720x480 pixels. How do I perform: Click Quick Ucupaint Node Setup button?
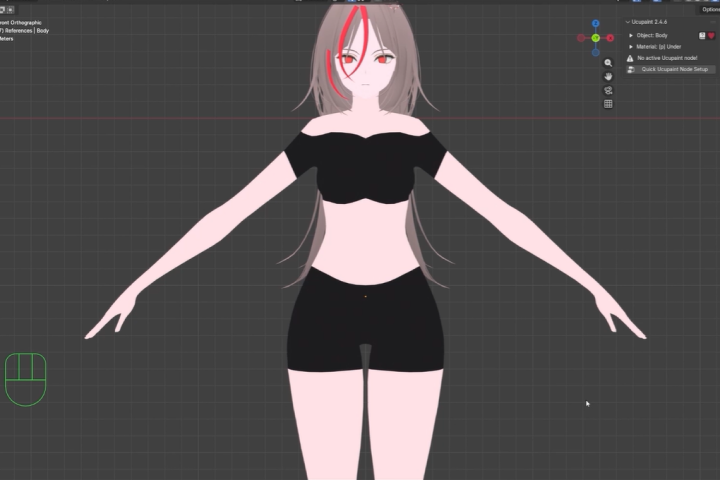(x=671, y=69)
